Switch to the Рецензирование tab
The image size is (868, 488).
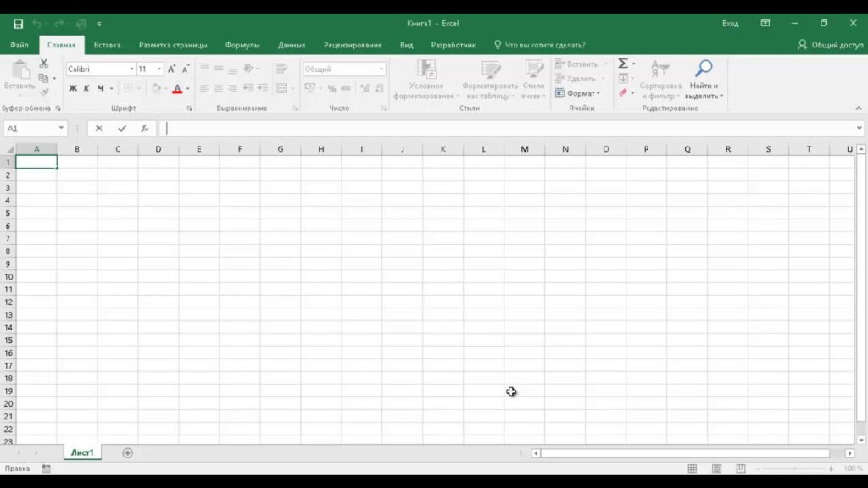point(353,45)
